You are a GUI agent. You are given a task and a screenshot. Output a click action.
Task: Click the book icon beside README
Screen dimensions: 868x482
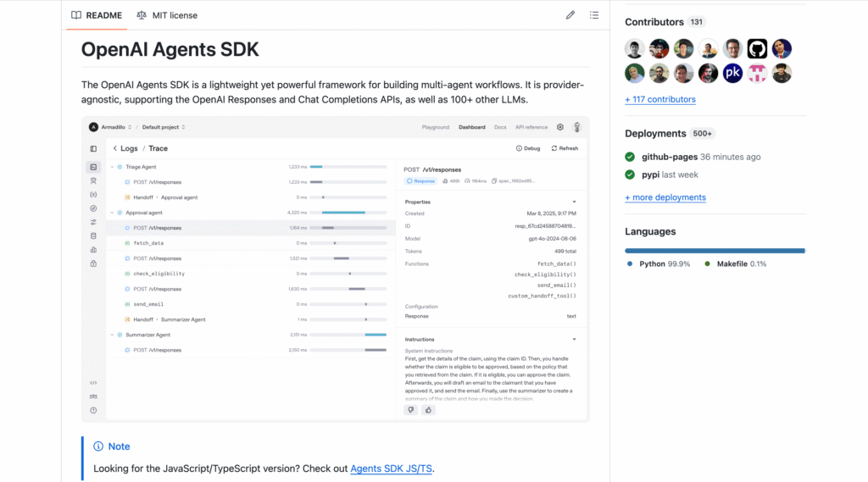[76, 15]
